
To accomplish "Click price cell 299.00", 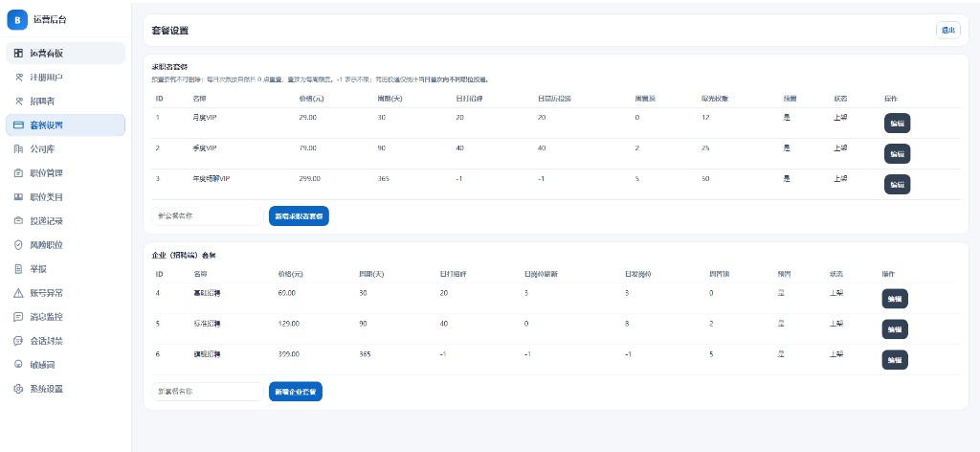I will [x=310, y=179].
